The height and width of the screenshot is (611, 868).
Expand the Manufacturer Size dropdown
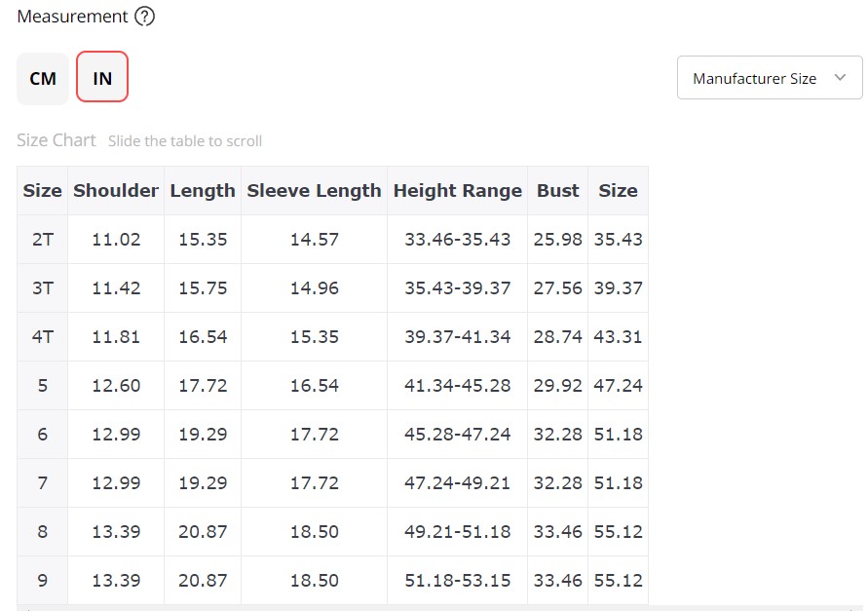pos(770,78)
